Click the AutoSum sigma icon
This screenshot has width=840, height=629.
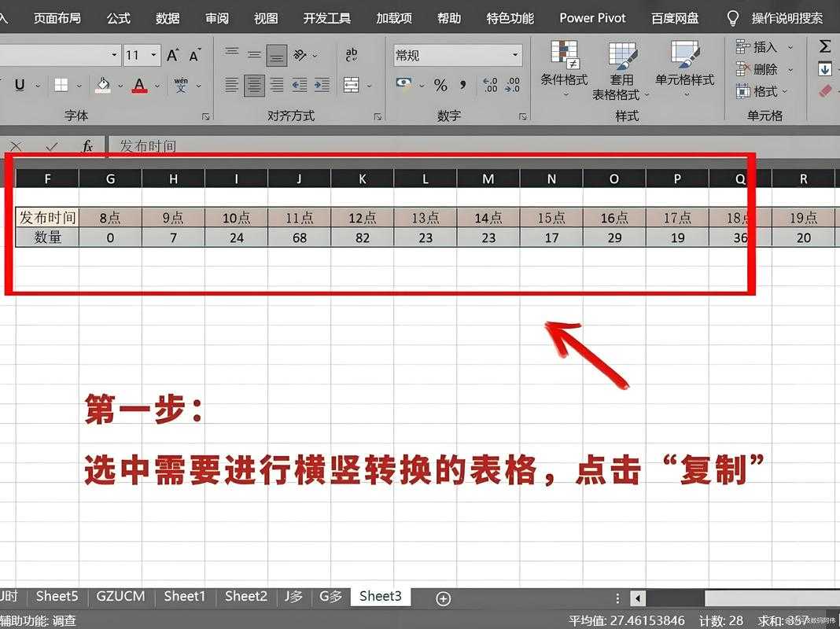(x=823, y=47)
